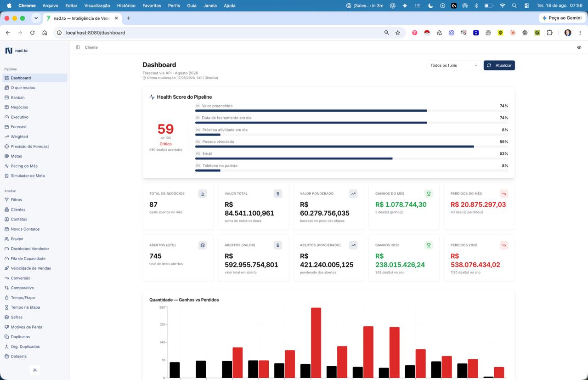Open the Chrome Extensions puzzle icon
The image size is (588, 380).
[549, 33]
